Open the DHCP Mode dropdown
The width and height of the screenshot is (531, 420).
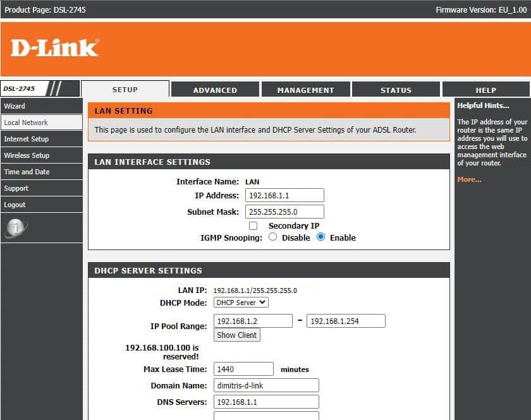240,302
